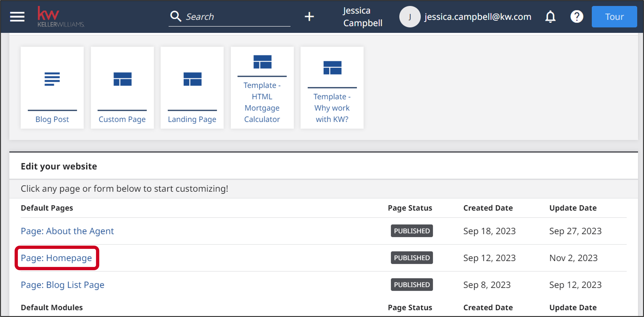Click the 'Click any page or form' hint
The width and height of the screenshot is (644, 317).
pos(125,189)
